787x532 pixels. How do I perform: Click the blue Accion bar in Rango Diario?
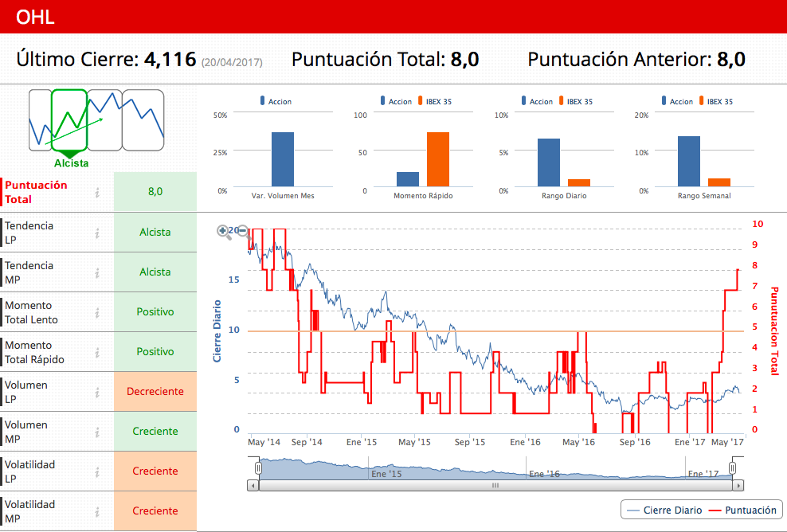coord(549,162)
